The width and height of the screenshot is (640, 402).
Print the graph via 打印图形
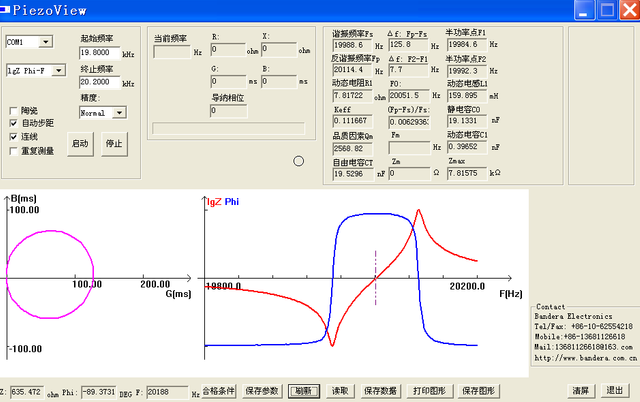click(x=428, y=390)
